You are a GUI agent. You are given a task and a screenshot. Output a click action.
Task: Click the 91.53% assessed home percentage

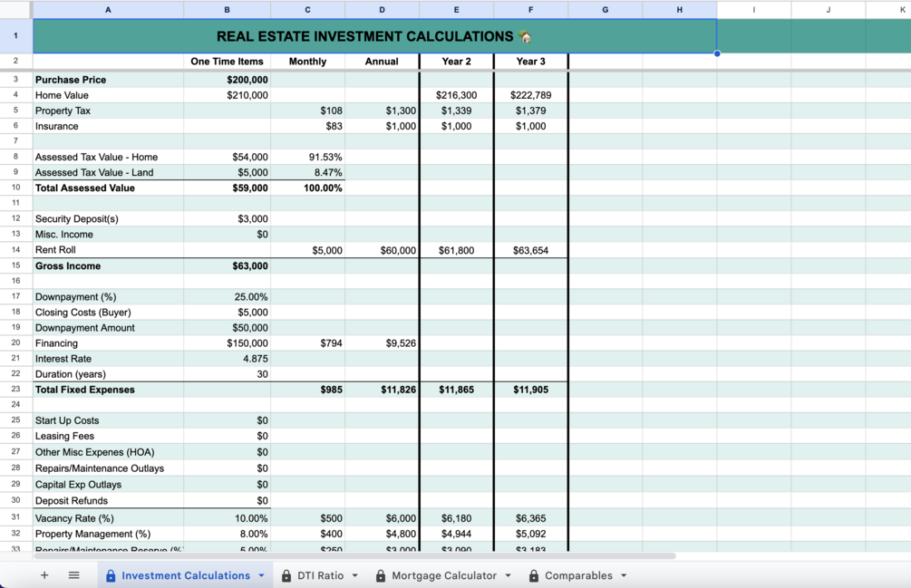307,157
